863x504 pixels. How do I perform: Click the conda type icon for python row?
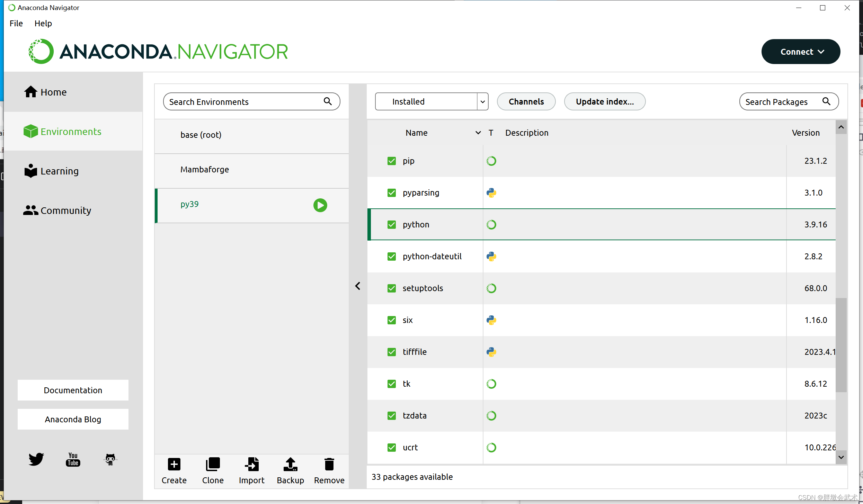point(491,225)
